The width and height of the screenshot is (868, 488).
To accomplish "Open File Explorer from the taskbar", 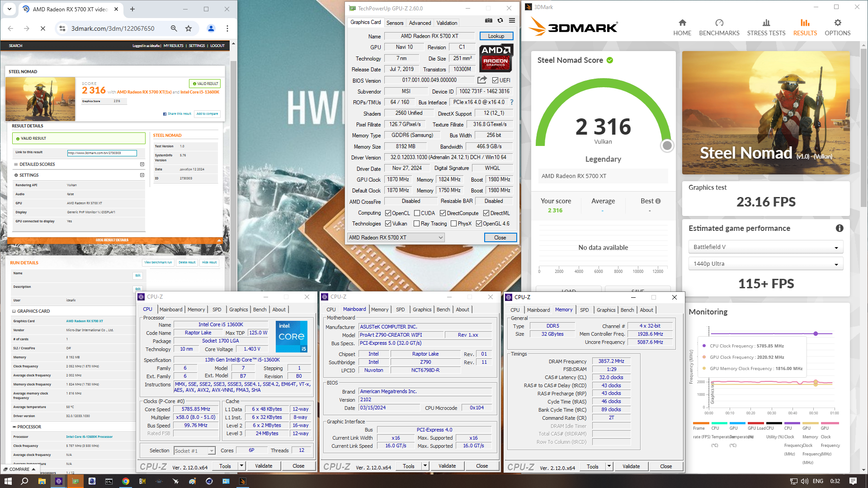I will coord(42,481).
